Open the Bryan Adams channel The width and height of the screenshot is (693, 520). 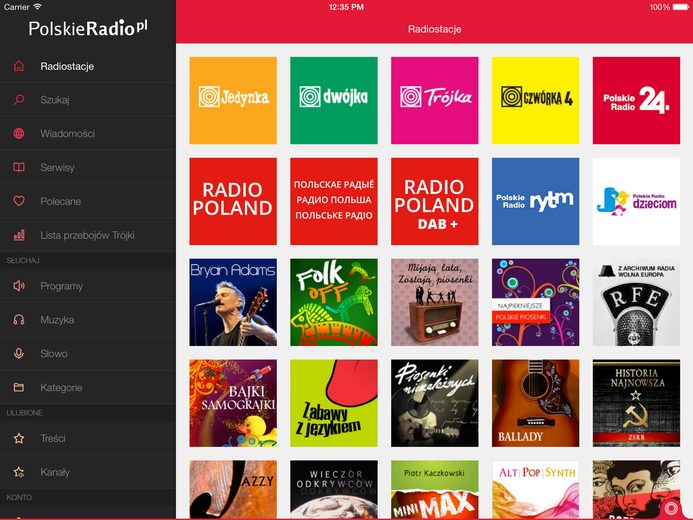[x=233, y=302]
